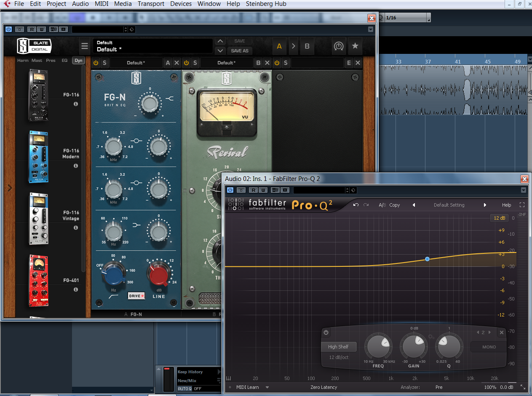The height and width of the screenshot is (396, 532).
Task: Click the red LINE dB knob on FG-N
Action: [x=158, y=274]
